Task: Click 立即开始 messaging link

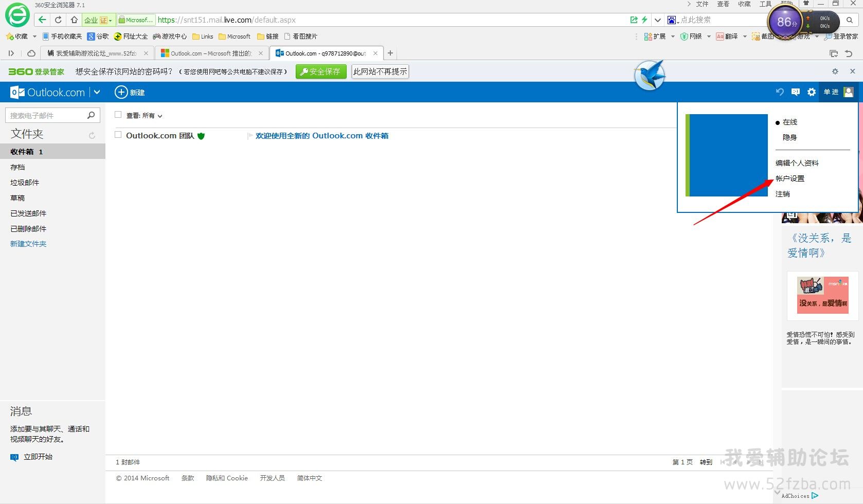Action: click(38, 457)
